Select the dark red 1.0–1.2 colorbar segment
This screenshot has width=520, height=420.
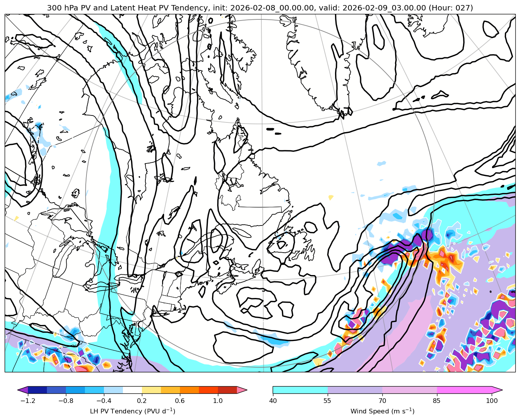227,390
